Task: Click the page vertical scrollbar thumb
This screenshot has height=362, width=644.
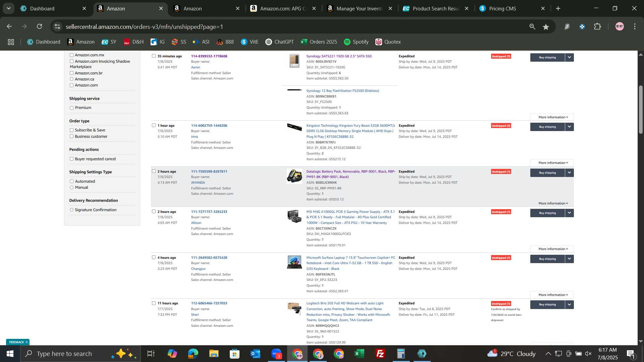Action: point(641,110)
